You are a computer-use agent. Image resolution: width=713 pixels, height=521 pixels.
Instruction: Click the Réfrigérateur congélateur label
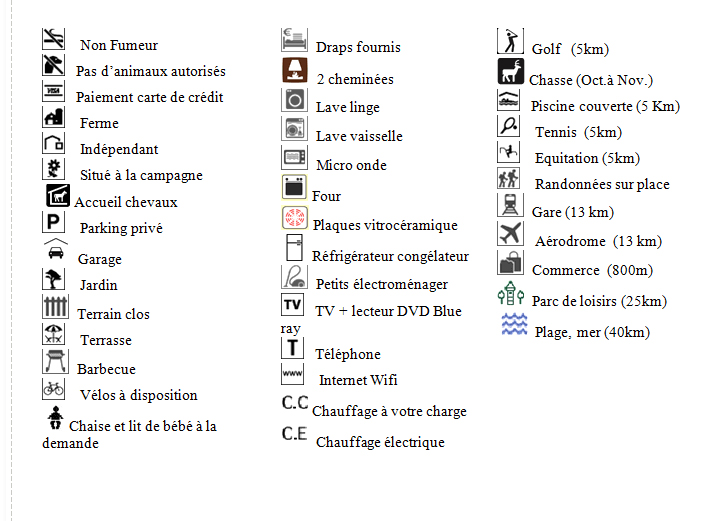(x=390, y=257)
